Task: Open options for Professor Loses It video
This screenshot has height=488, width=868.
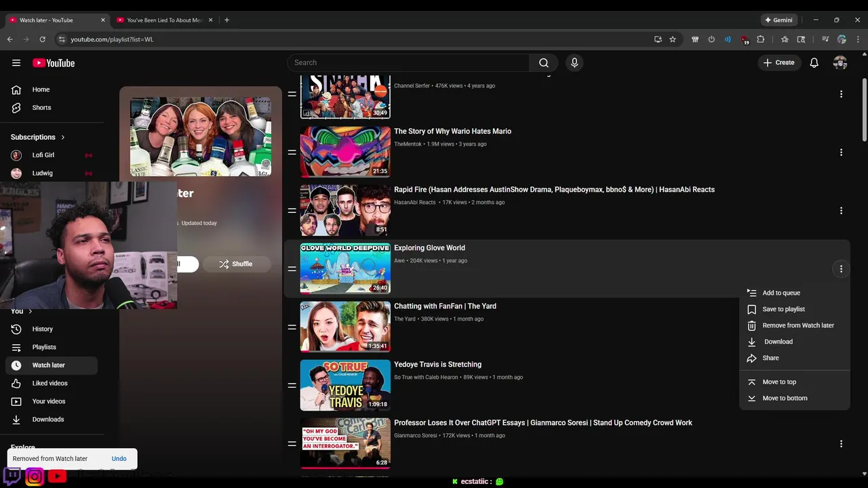Action: coord(841,444)
